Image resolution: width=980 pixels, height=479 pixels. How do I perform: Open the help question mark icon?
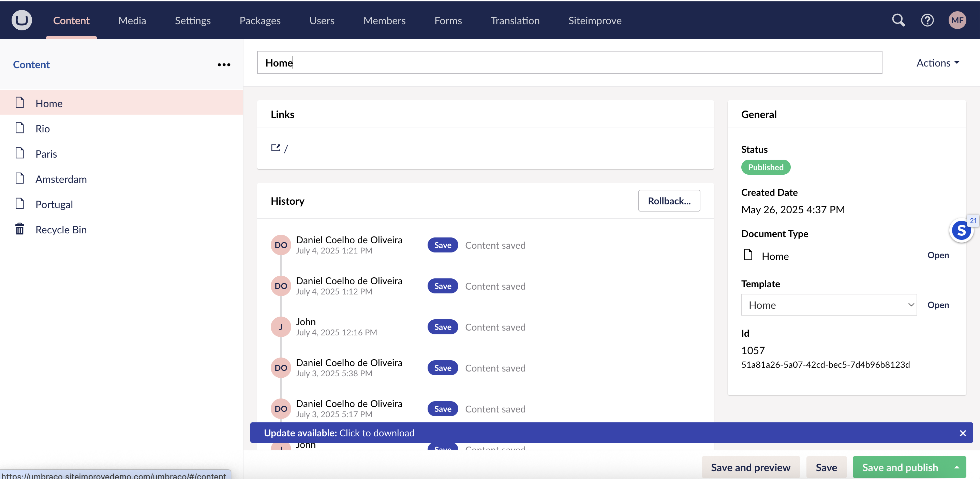927,20
